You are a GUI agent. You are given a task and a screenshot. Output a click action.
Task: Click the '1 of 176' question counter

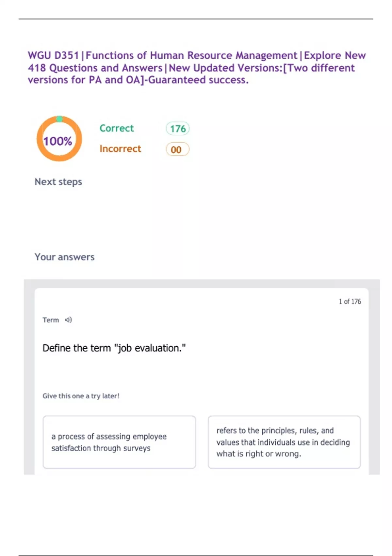tap(350, 302)
